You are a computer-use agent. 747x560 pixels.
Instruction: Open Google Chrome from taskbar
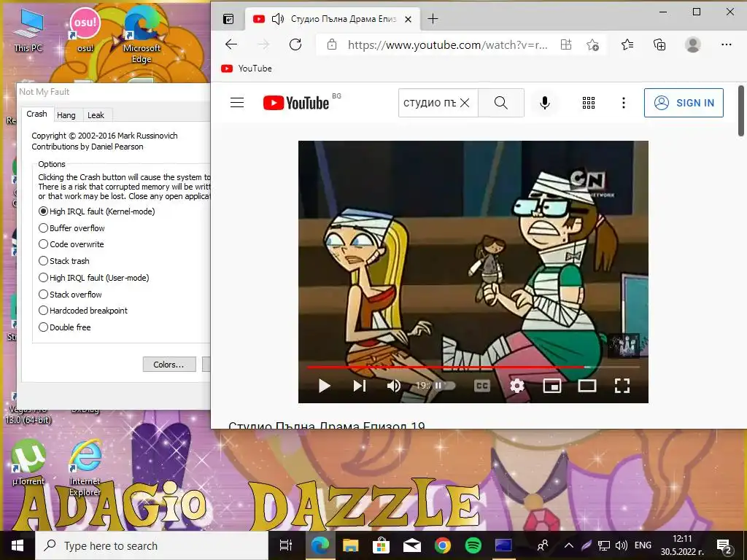[x=443, y=545]
